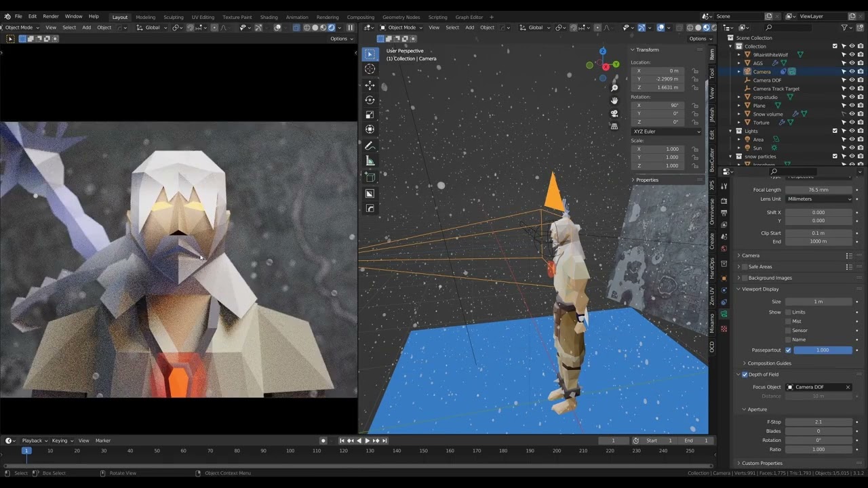Uncheck the Depth of Field checkbox
This screenshot has width=868, height=488.
tap(745, 374)
